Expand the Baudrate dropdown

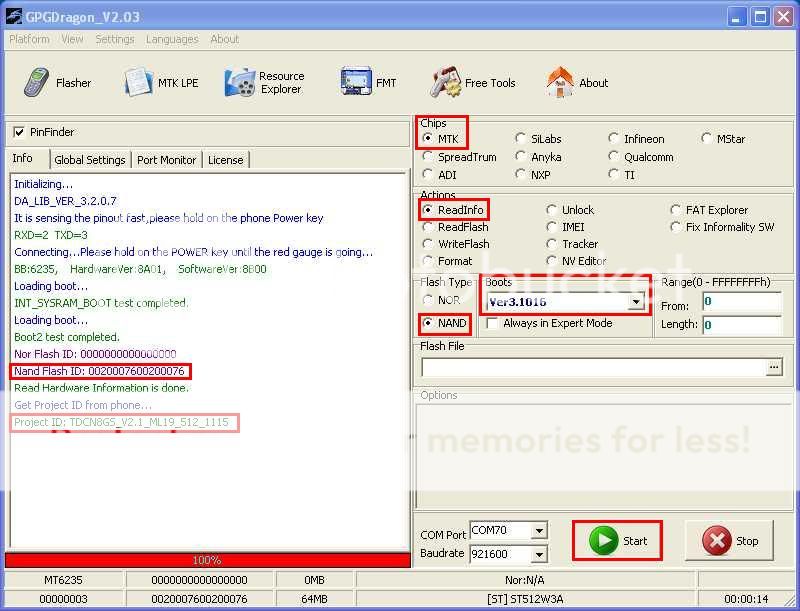[539, 554]
